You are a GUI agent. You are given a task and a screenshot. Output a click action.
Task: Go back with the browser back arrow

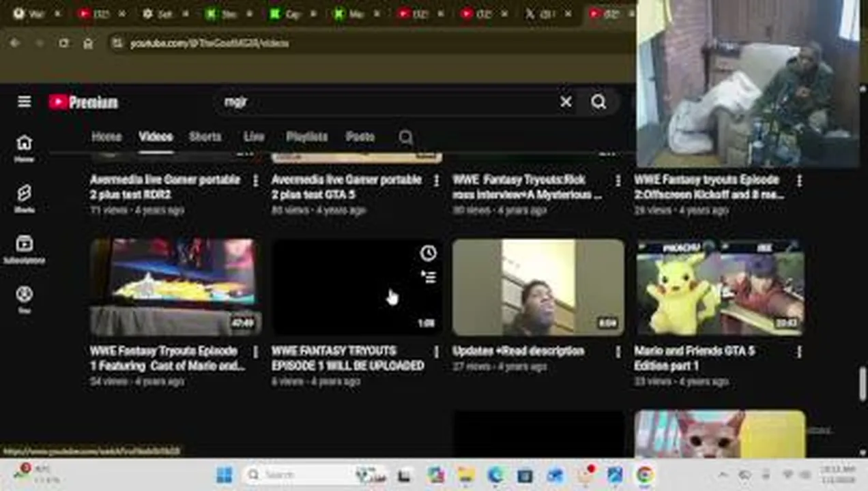pos(15,43)
